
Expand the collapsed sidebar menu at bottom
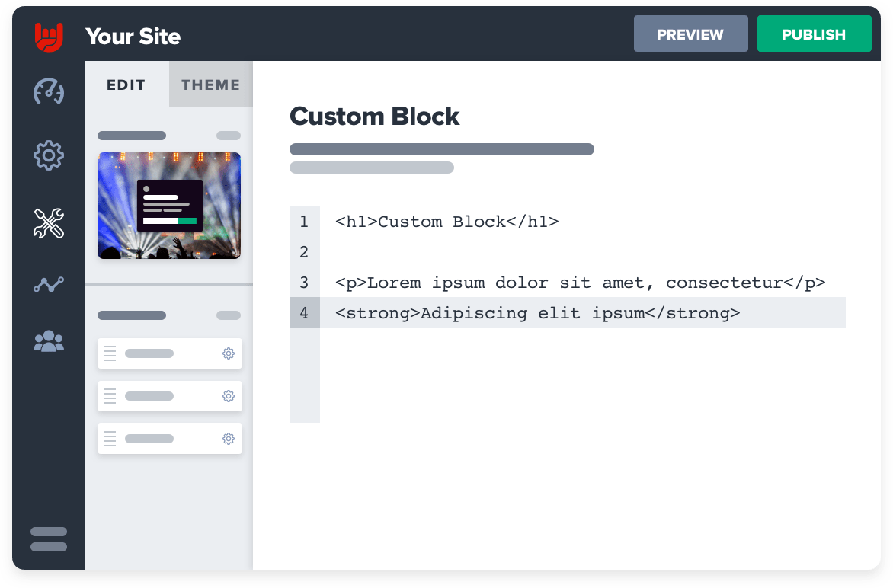pyautogui.click(x=49, y=538)
